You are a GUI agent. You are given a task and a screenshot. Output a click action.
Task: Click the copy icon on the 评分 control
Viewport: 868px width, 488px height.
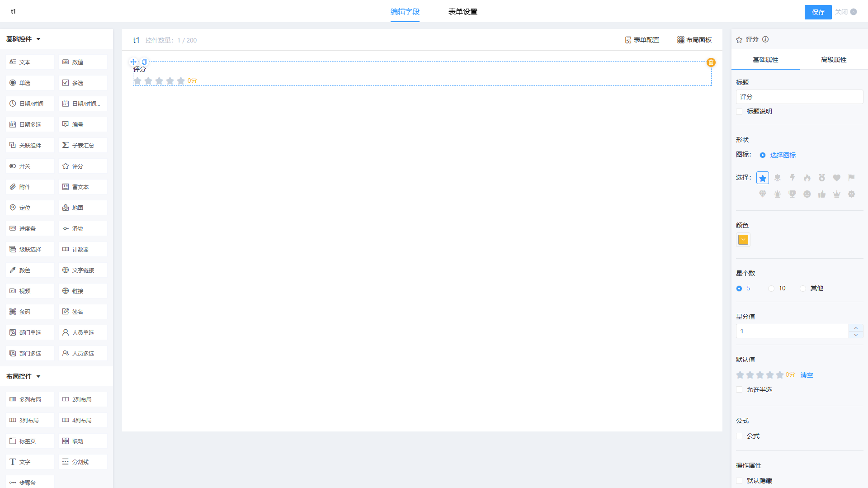(x=144, y=62)
